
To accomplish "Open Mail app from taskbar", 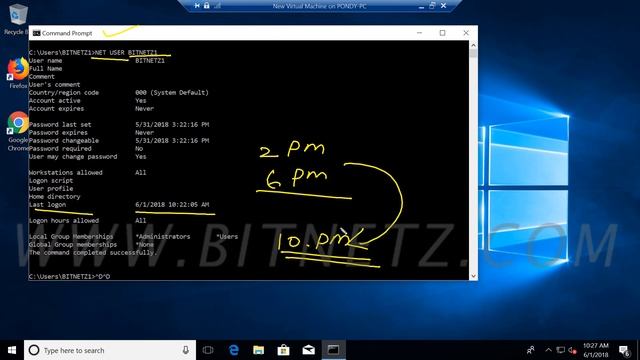I will click(x=309, y=350).
